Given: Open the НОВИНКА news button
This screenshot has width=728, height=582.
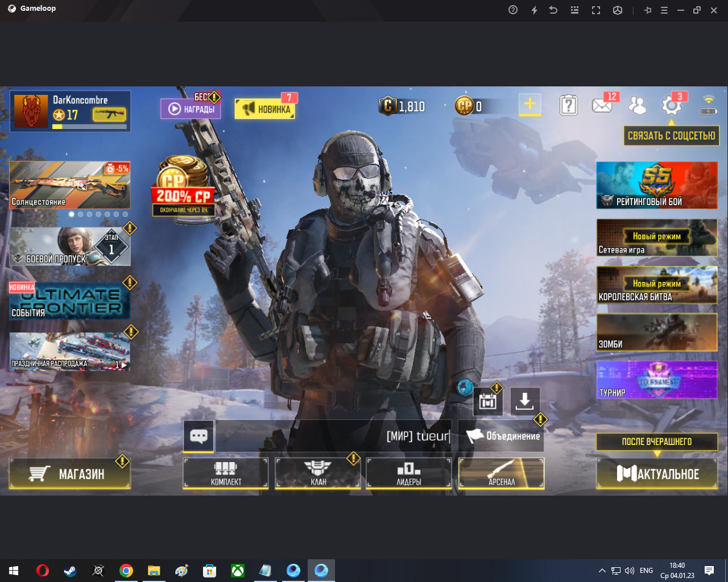Looking at the screenshot, I should 265,109.
